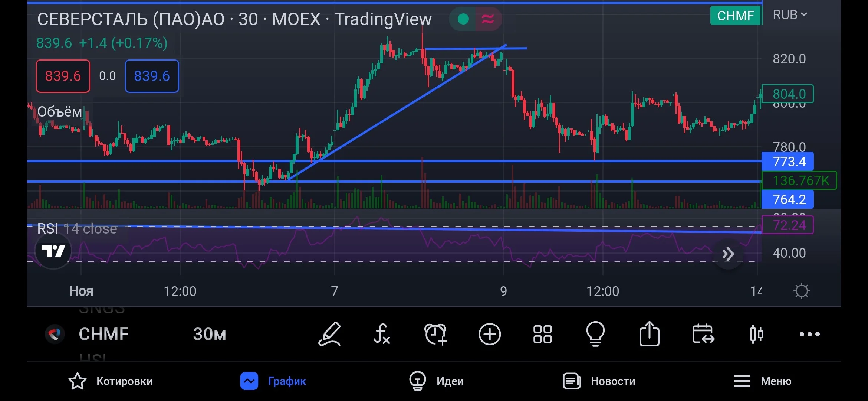Open the go-to-date calendar icon

703,334
